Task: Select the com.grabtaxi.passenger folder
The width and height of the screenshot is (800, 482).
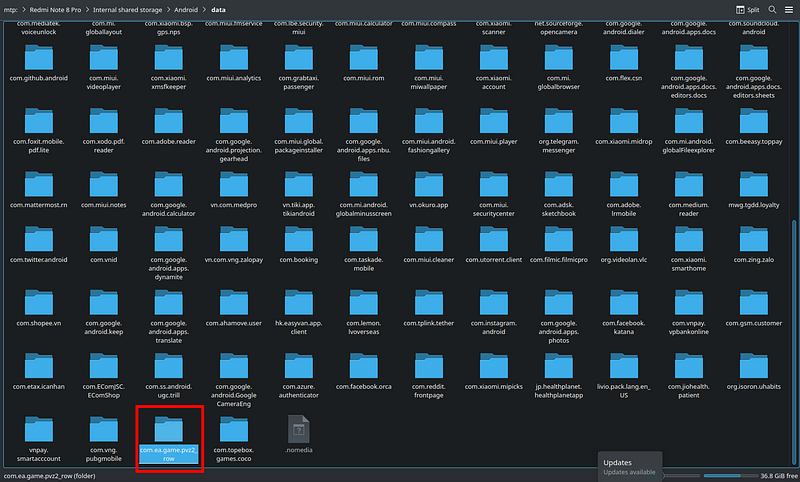Action: click(x=298, y=67)
